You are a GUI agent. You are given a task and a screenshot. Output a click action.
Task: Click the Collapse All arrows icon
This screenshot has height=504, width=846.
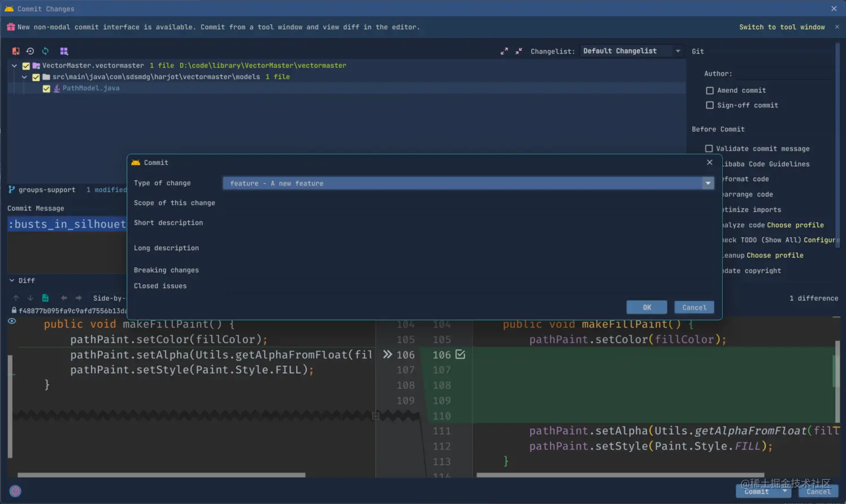point(519,51)
